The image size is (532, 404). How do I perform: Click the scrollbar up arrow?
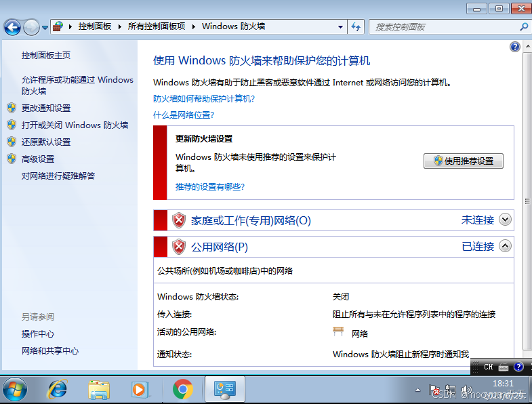click(x=527, y=46)
